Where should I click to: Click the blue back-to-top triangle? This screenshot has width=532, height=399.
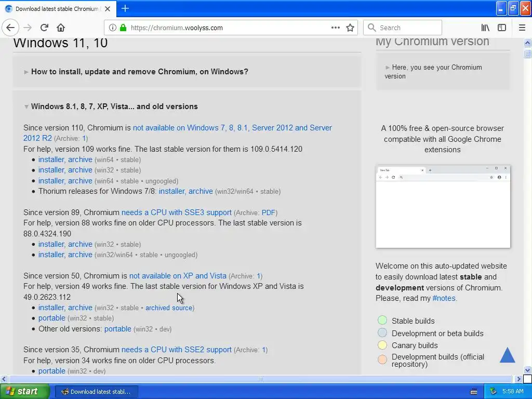(507, 355)
